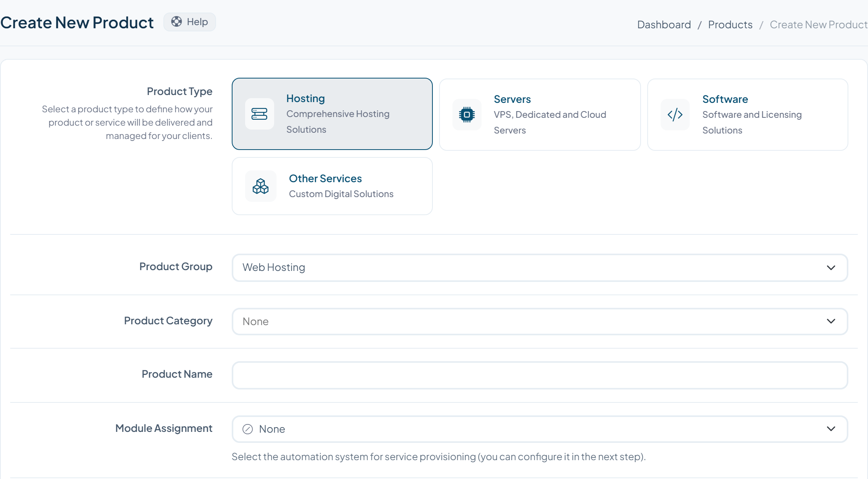
Task: Click the Product Category label
Action: 168,321
